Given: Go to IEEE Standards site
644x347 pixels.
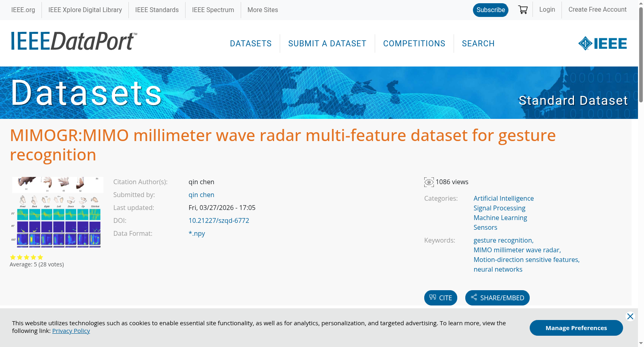Looking at the screenshot, I should pyautogui.click(x=157, y=10).
